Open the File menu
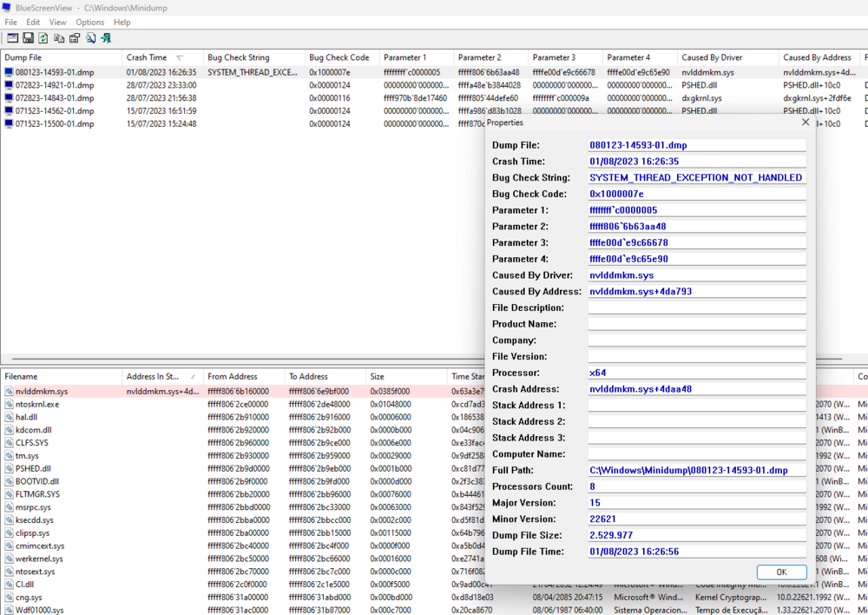This screenshot has height=615, width=868. (11, 22)
